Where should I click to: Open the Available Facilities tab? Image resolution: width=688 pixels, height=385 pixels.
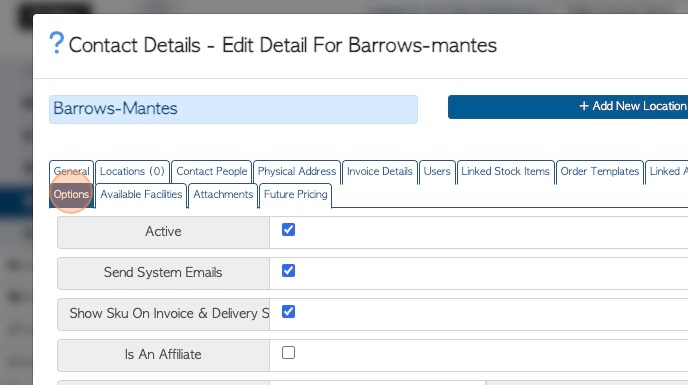point(141,195)
